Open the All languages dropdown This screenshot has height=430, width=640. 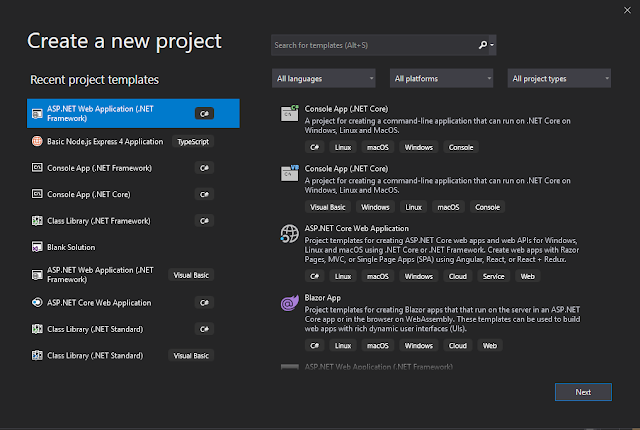323,78
